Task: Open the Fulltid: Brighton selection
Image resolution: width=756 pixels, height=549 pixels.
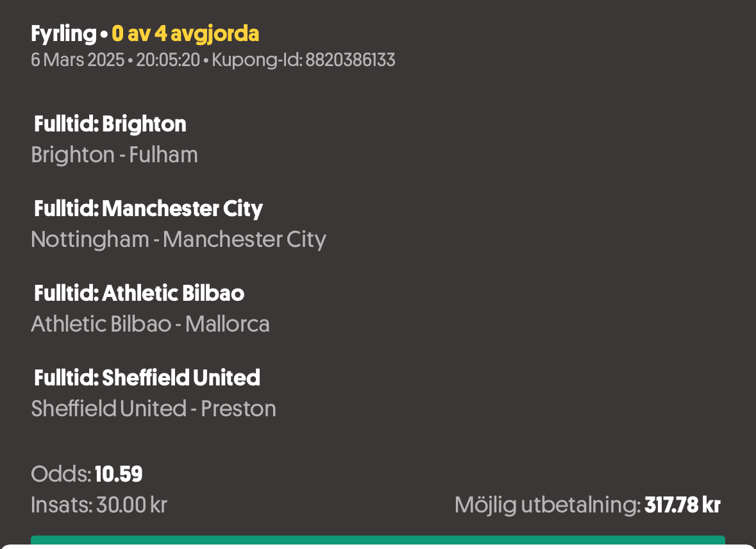Action: click(110, 124)
